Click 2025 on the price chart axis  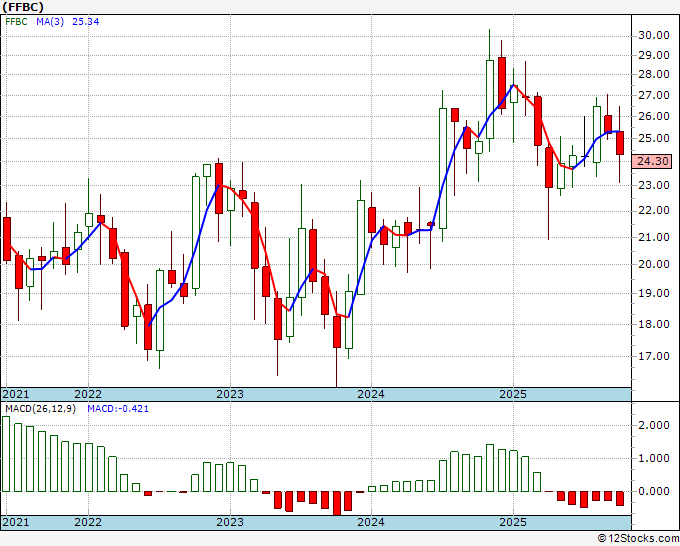tap(513, 394)
